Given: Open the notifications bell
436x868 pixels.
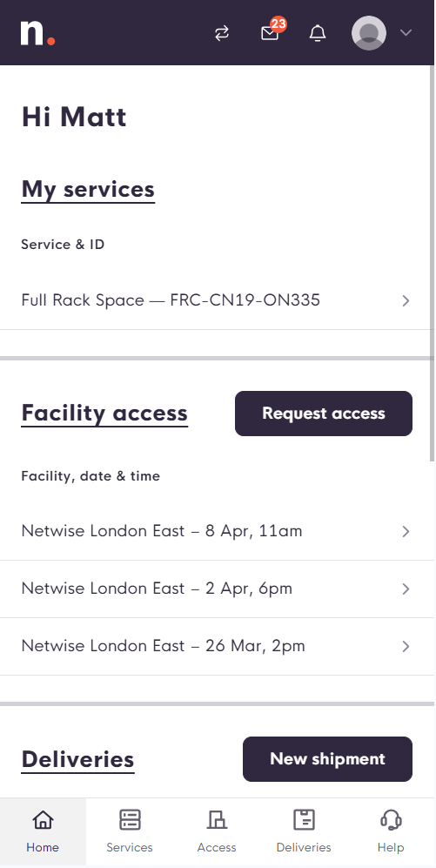Looking at the screenshot, I should (x=317, y=33).
